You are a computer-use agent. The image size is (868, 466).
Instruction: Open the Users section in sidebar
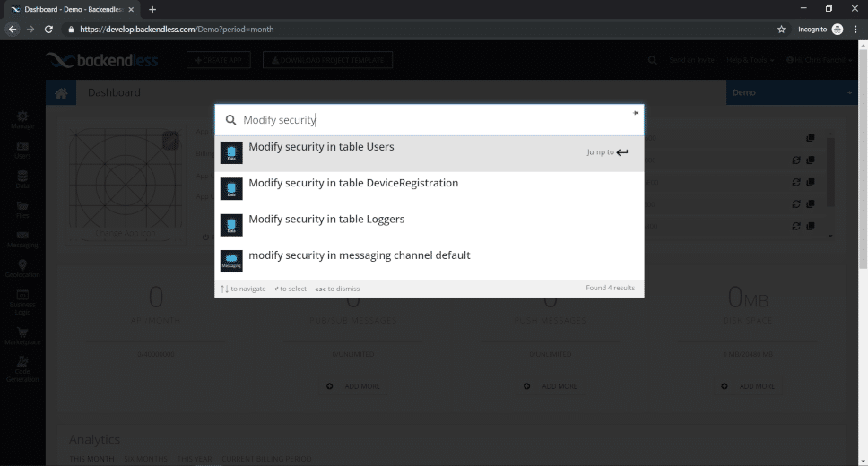pos(22,150)
